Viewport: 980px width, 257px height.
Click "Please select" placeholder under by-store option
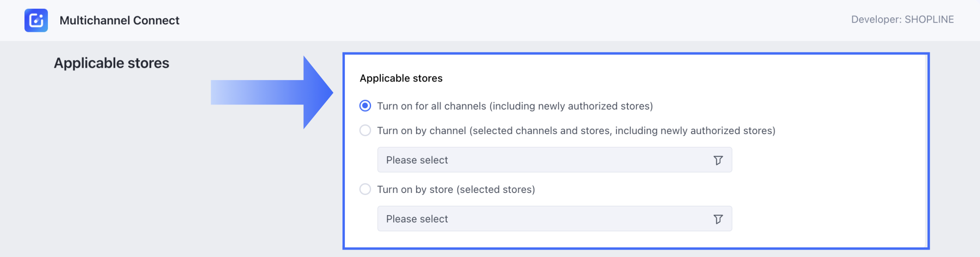pos(417,219)
